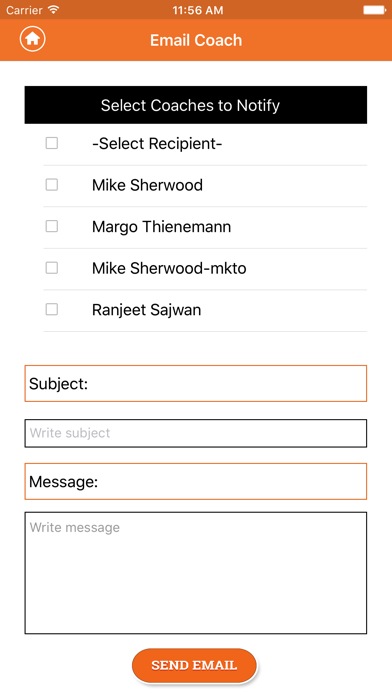The height and width of the screenshot is (696, 392).
Task: Focus the Write message text area
Action: point(196,573)
